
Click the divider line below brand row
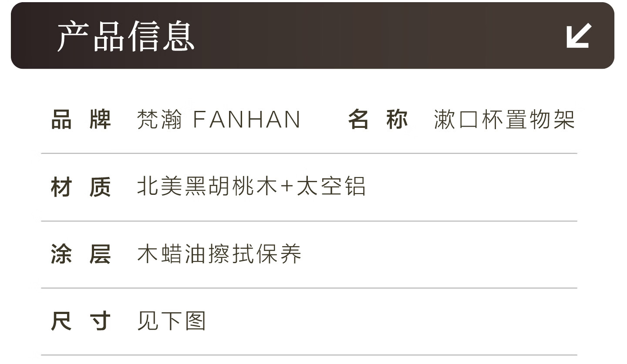pos(309,154)
